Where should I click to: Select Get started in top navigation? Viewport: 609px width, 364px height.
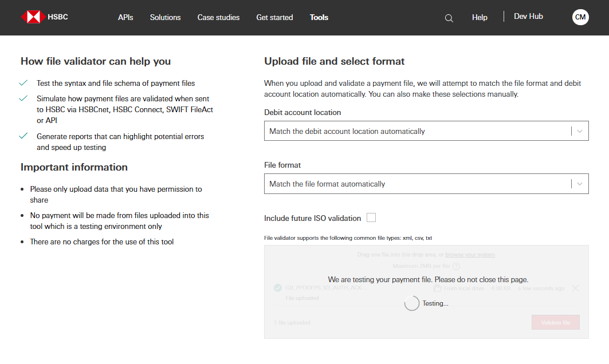274,17
